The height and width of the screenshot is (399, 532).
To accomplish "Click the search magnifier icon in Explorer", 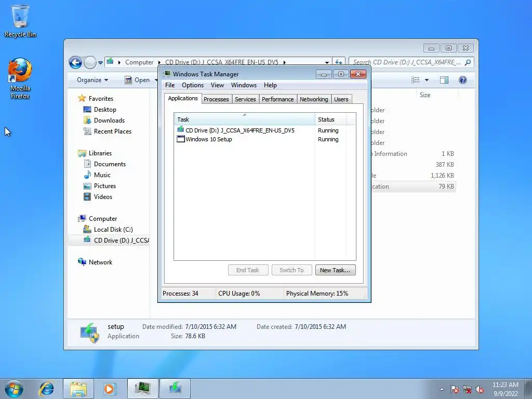I will (468, 62).
